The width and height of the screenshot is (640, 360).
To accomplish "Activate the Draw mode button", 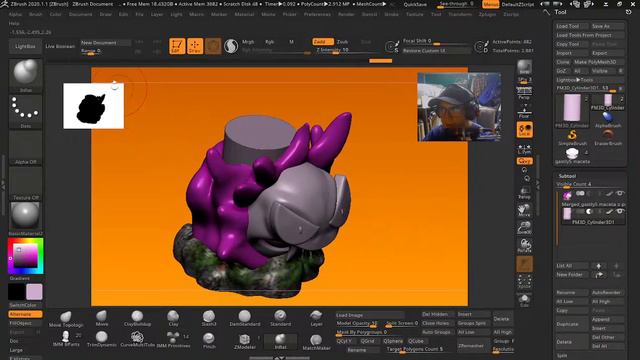I will click(195, 46).
